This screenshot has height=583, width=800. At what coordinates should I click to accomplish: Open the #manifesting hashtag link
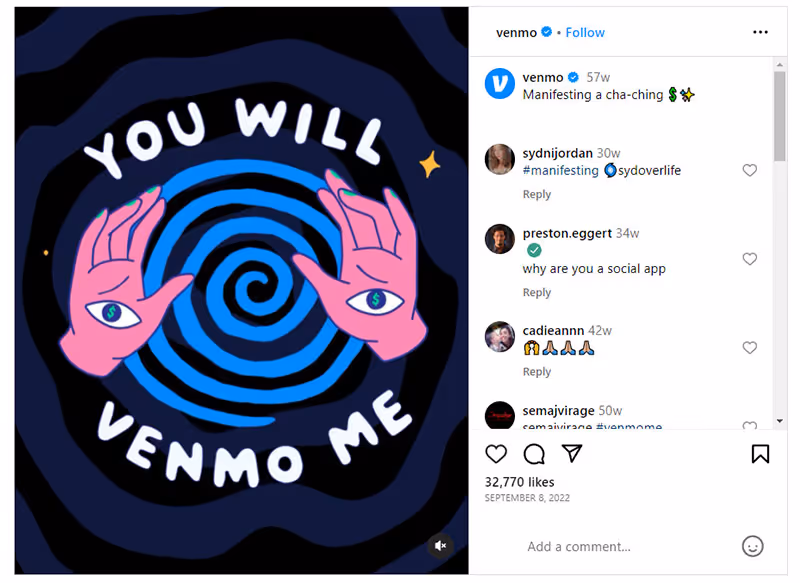[560, 170]
